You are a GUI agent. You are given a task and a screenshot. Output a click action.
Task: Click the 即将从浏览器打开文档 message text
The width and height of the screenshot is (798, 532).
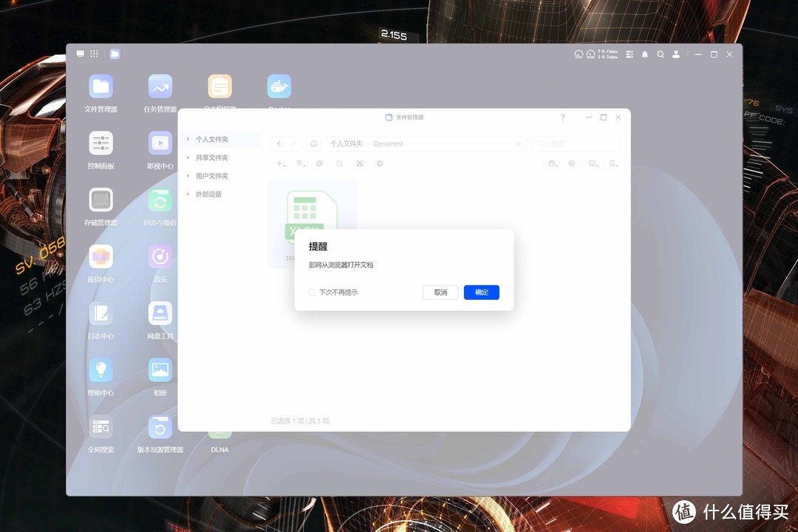click(341, 265)
